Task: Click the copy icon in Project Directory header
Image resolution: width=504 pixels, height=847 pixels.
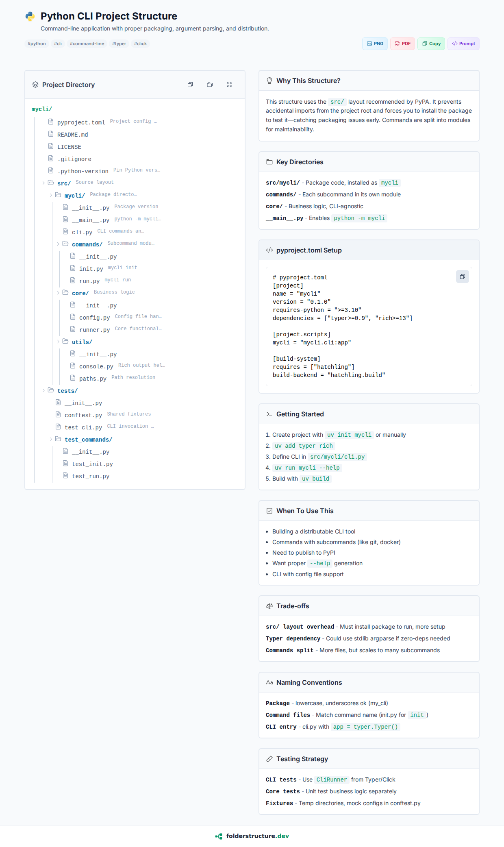Action: [190, 85]
